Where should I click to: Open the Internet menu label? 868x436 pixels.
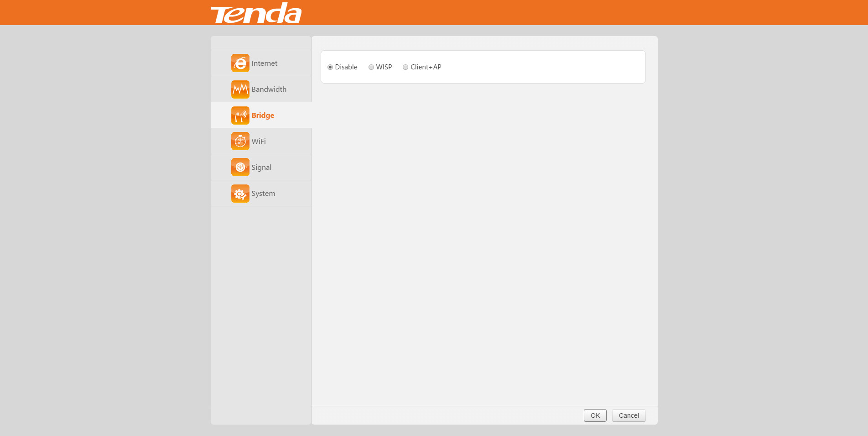(265, 63)
